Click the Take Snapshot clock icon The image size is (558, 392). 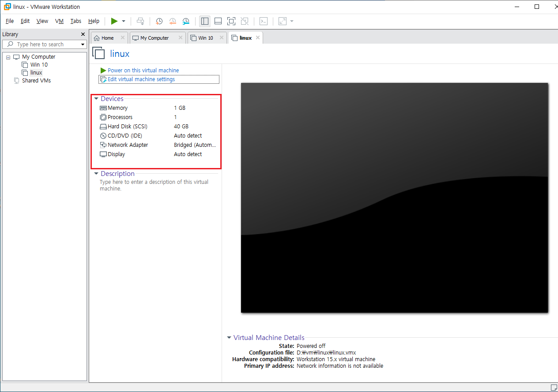[x=159, y=21]
